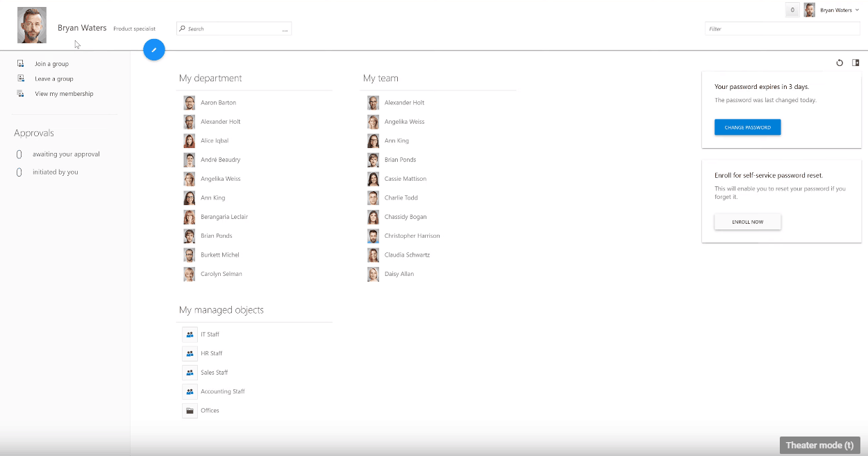Click the View my membership icon
Image resolution: width=868 pixels, height=456 pixels.
point(21,94)
